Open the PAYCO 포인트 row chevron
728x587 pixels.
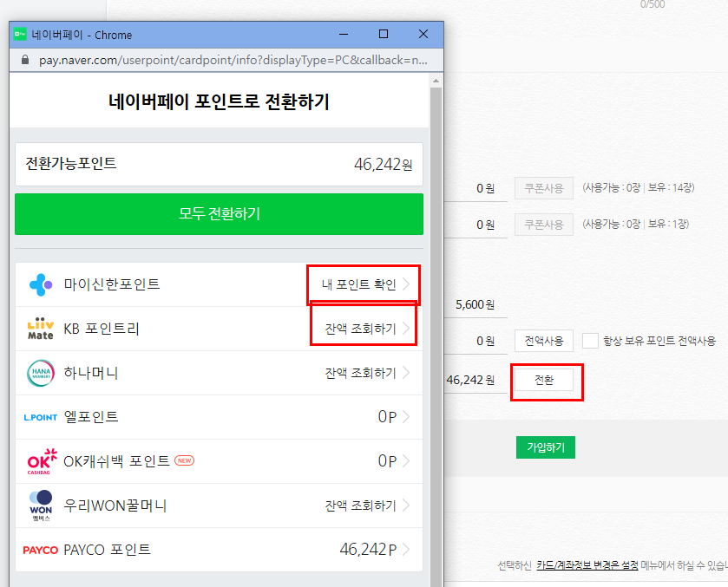click(x=406, y=550)
